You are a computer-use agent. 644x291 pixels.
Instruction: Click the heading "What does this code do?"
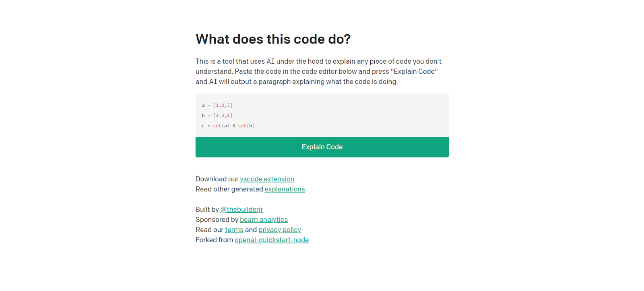coord(273,39)
